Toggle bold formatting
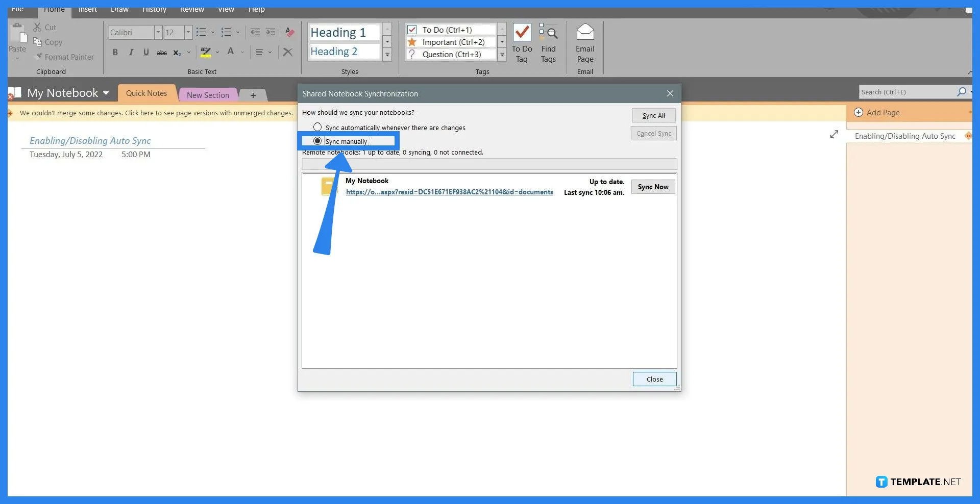Viewport: 980px width, 504px height. coord(115,52)
